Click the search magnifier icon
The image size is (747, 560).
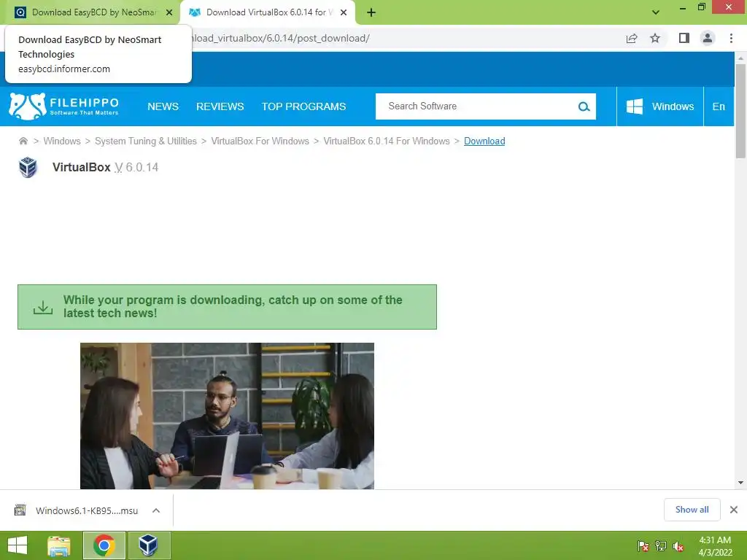pyautogui.click(x=584, y=106)
